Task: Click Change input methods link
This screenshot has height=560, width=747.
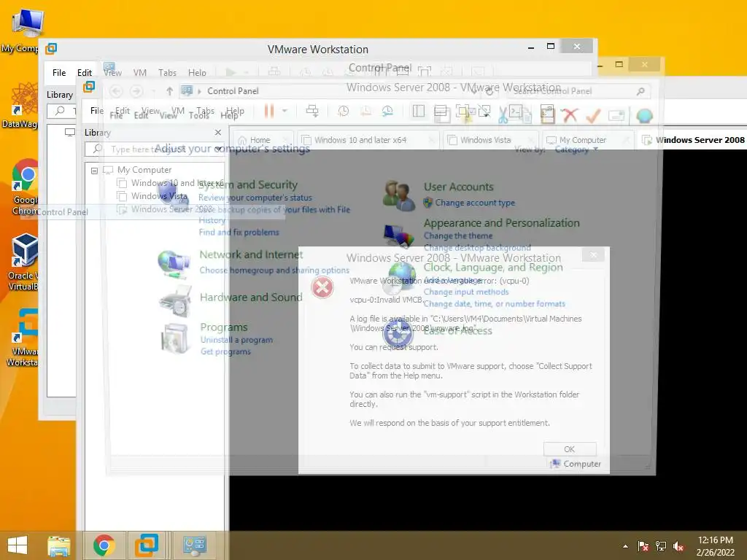Action: click(466, 292)
